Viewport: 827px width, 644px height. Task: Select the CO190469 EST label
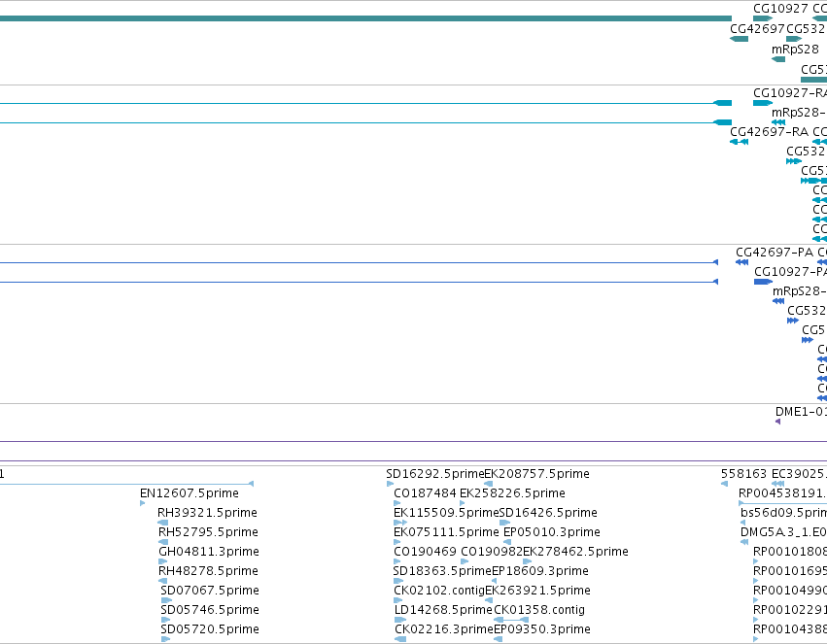pos(425,553)
